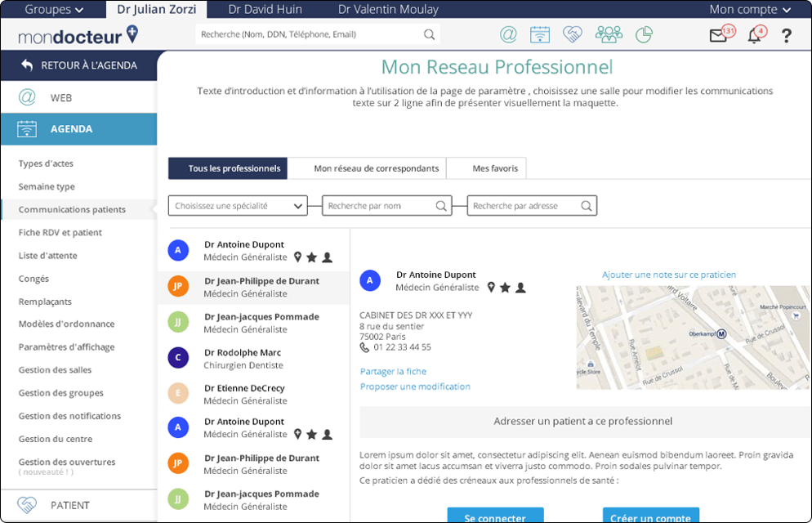Open the statistics pie chart icon
The image size is (812, 523).
pos(645,34)
